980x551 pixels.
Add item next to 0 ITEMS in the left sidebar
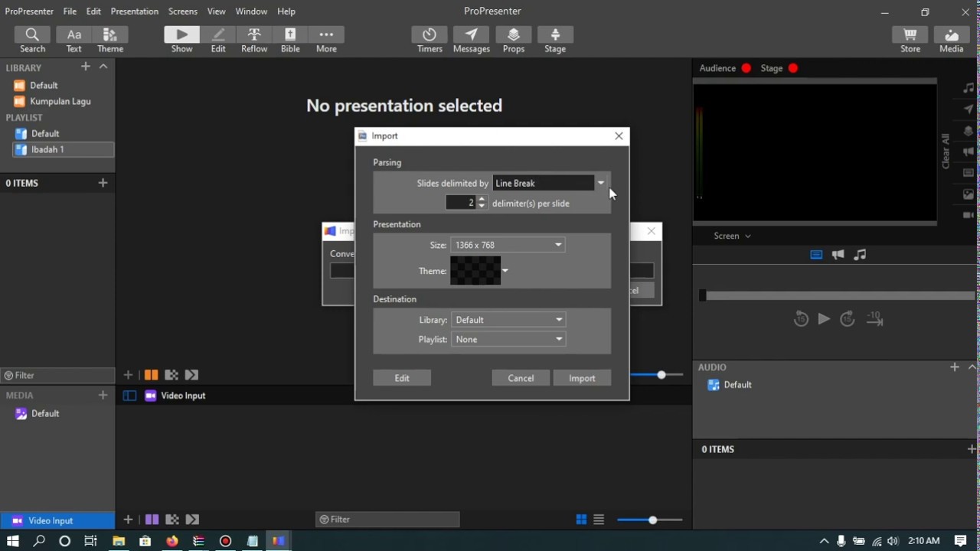click(103, 183)
